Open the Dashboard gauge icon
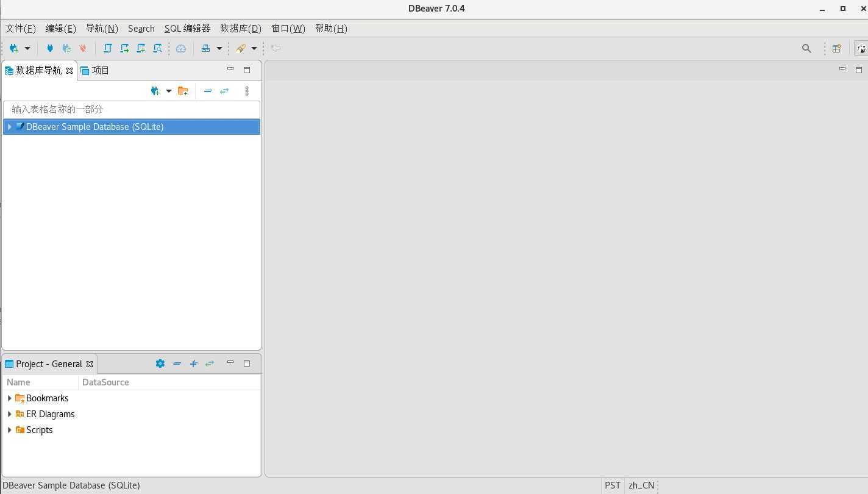This screenshot has width=868, height=494. [x=181, y=48]
